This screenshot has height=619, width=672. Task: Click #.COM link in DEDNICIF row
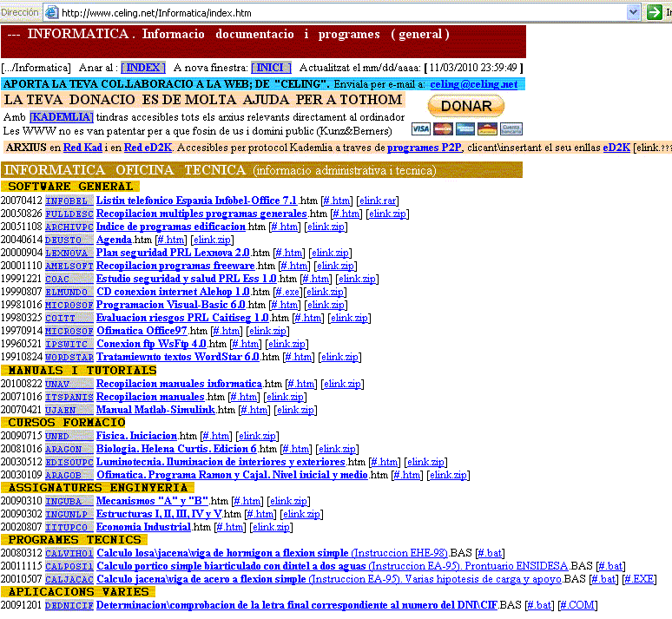pos(577,605)
